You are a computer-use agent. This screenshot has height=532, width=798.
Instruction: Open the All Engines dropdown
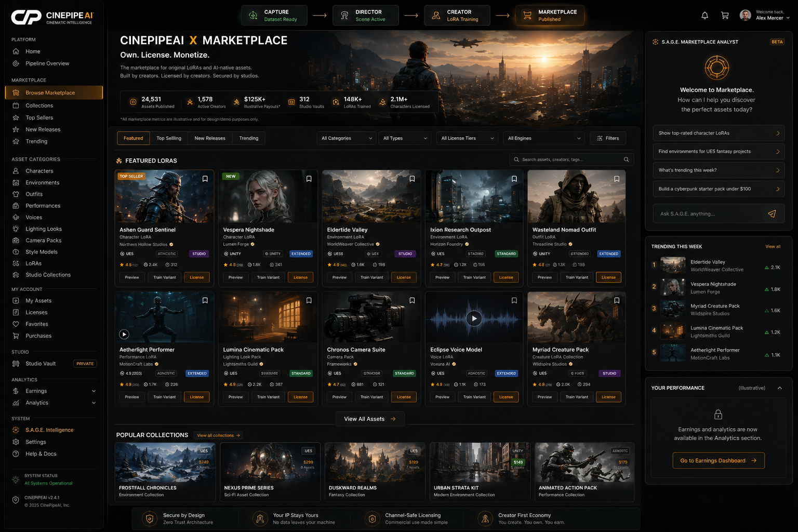click(544, 138)
